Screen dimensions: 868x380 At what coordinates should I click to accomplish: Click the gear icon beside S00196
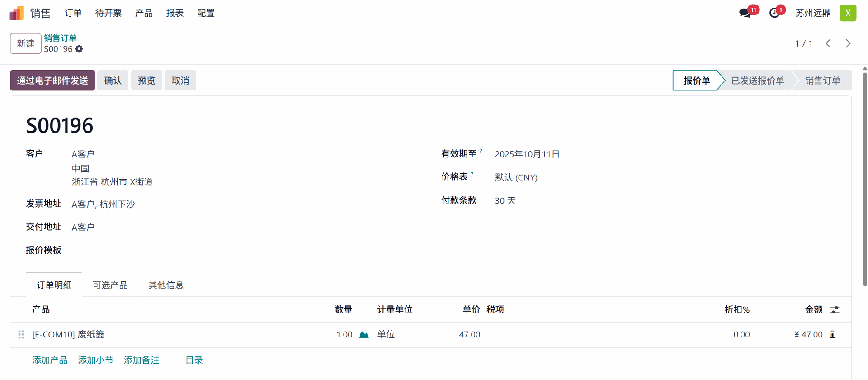point(79,49)
